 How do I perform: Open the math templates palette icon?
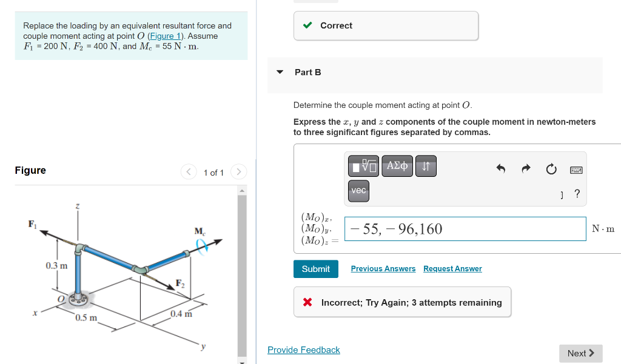(362, 166)
